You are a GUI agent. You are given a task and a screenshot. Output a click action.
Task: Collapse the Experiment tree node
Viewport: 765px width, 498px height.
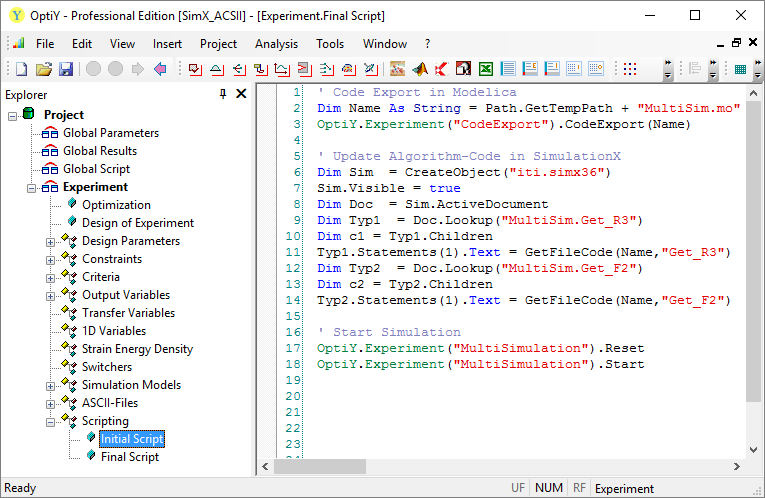pos(31,188)
